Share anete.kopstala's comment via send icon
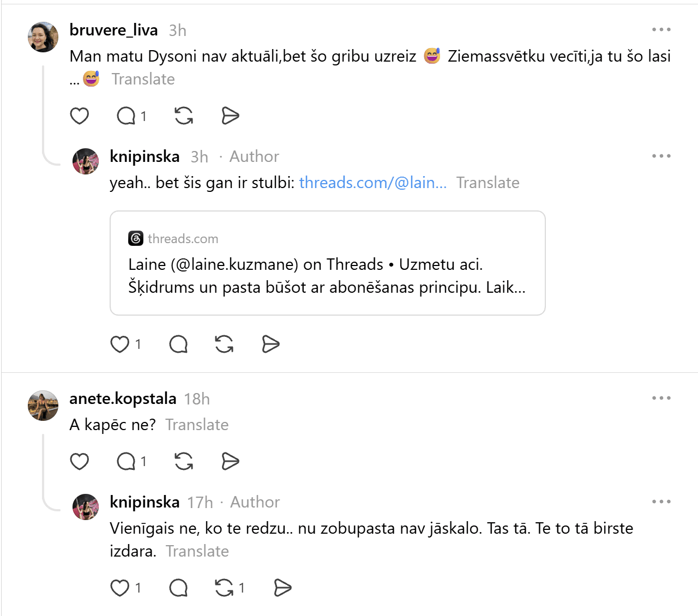Image resolution: width=698 pixels, height=616 pixels. pos(230,462)
